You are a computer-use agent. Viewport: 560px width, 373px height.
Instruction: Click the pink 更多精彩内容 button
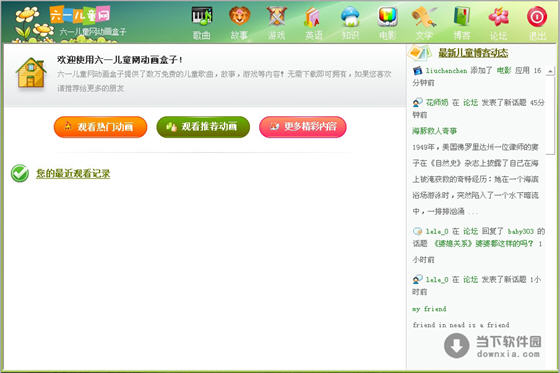[x=303, y=127]
